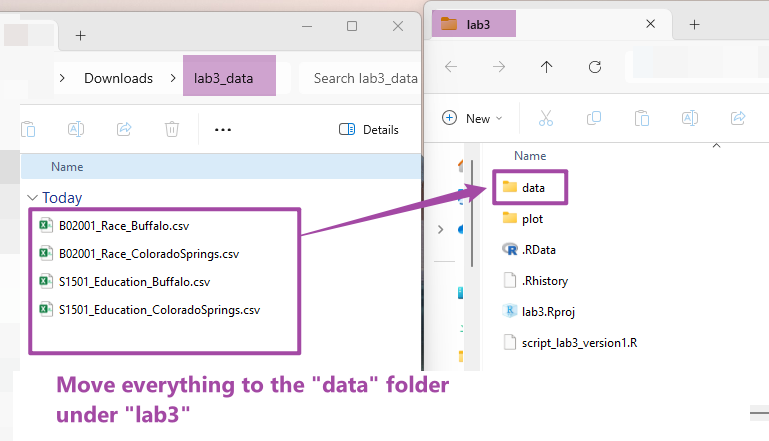This screenshot has width=769, height=441.
Task: Go up one folder level in lab3
Action: (546, 67)
